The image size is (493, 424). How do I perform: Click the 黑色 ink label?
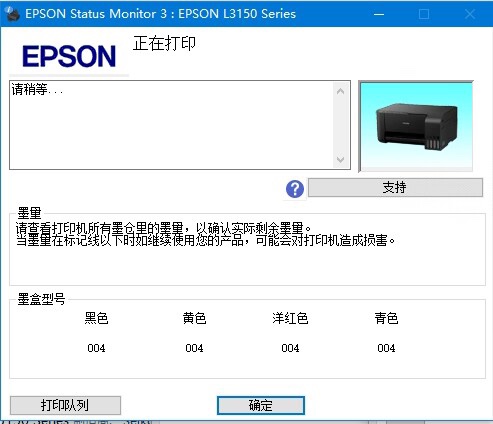96,318
